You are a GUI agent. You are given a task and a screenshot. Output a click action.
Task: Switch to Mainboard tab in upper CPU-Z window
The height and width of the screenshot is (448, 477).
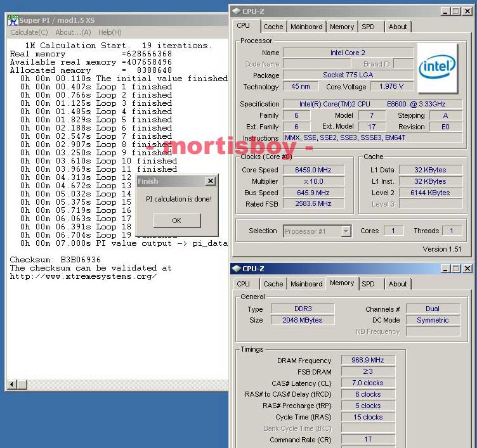[306, 27]
